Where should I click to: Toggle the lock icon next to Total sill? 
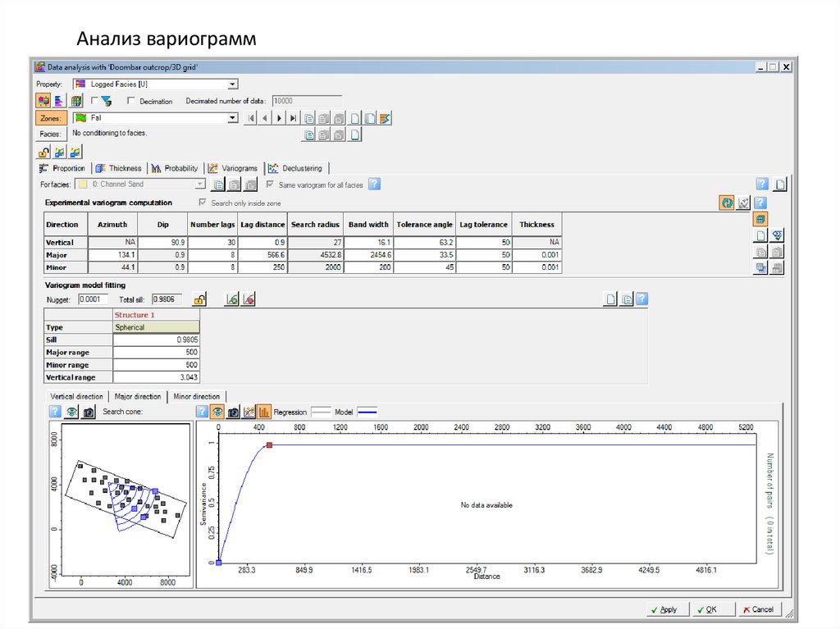pyautogui.click(x=199, y=299)
